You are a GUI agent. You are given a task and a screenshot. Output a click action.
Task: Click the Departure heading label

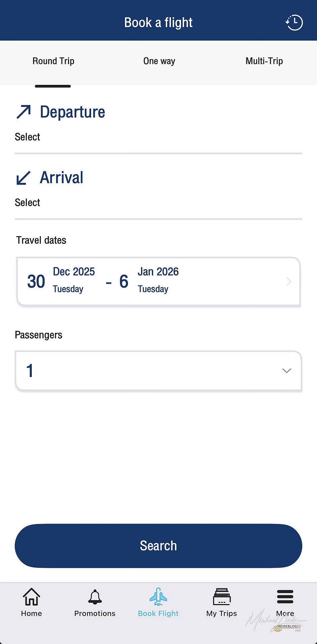[x=72, y=112]
